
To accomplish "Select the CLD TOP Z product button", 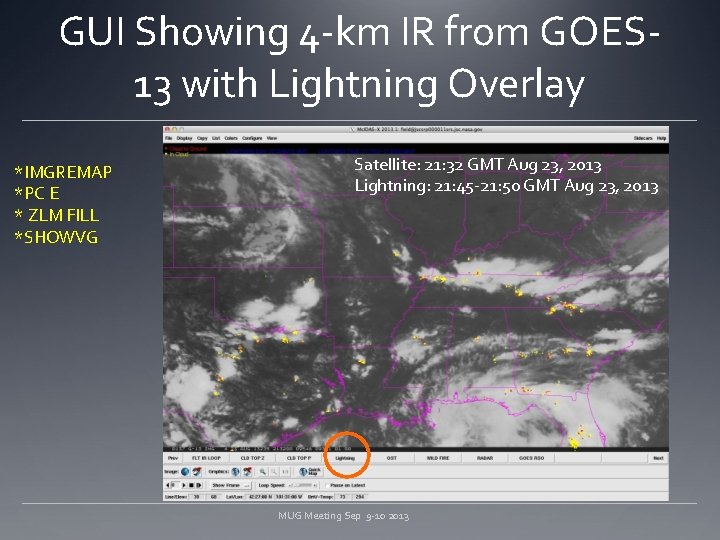I will (253, 458).
